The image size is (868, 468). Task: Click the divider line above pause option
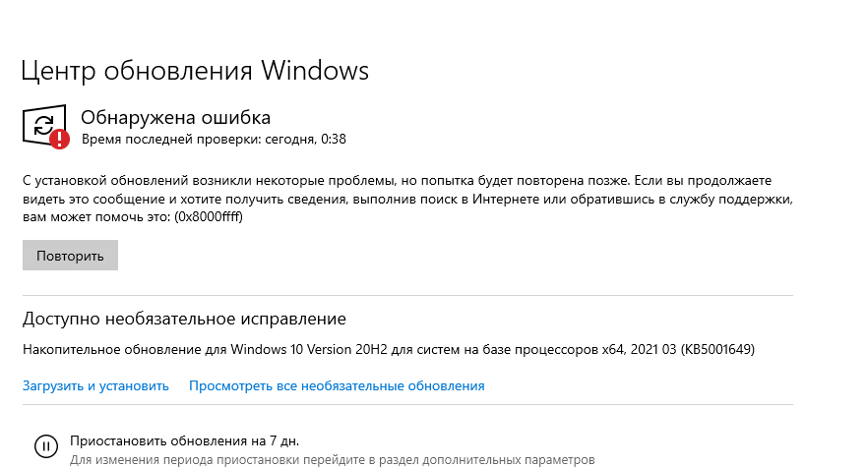407,404
